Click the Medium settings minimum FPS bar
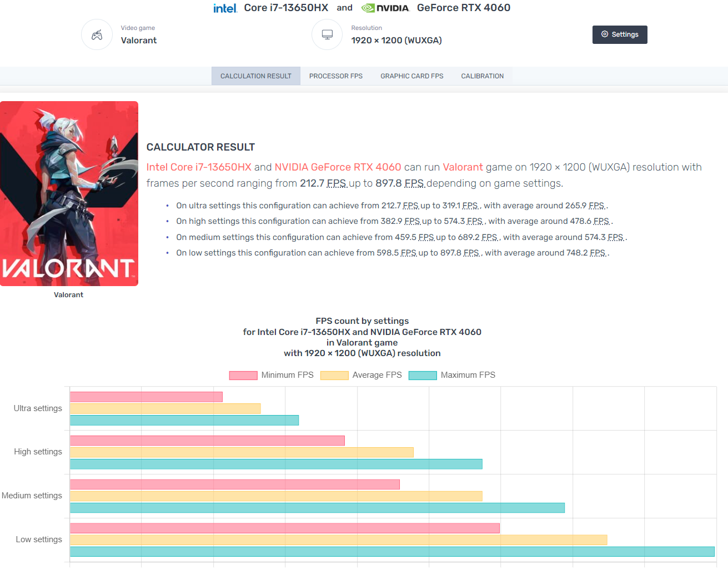 [235, 484]
